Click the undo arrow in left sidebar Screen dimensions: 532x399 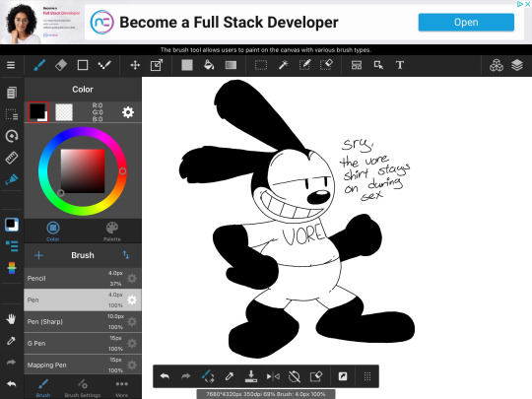(x=11, y=384)
